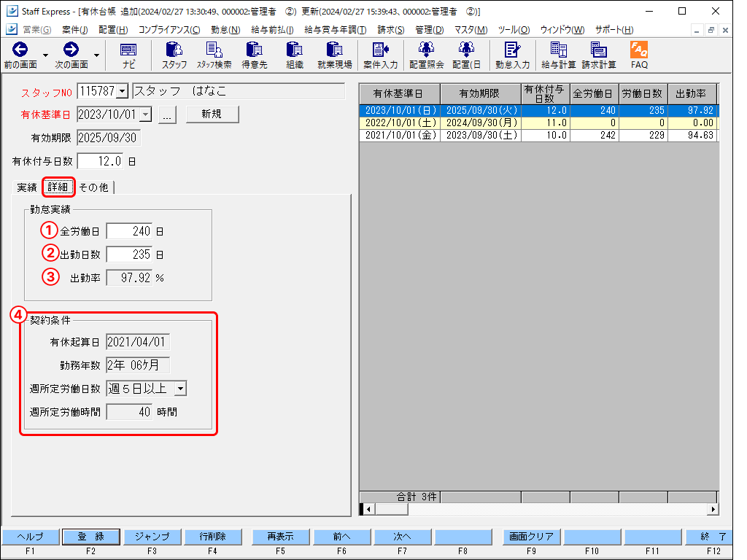Open the 配置(H) menu
The height and width of the screenshot is (560, 747).
click(113, 29)
